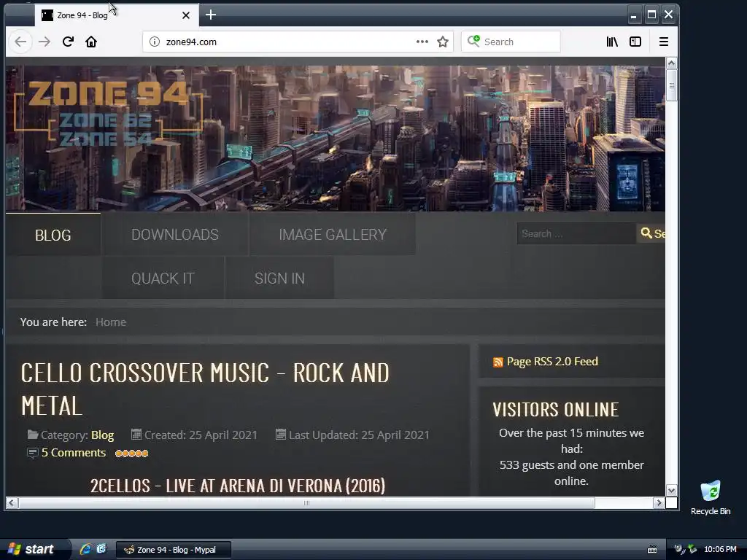Screen dimensions: 747x560
Task: Open the Recycle Bin desktop icon
Action: (711, 498)
